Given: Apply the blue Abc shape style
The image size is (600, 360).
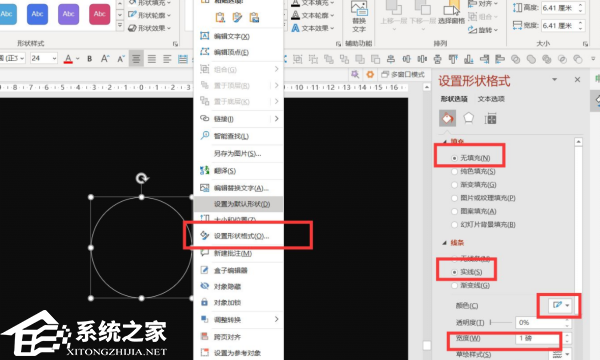Looking at the screenshot, I should pos(38,14).
